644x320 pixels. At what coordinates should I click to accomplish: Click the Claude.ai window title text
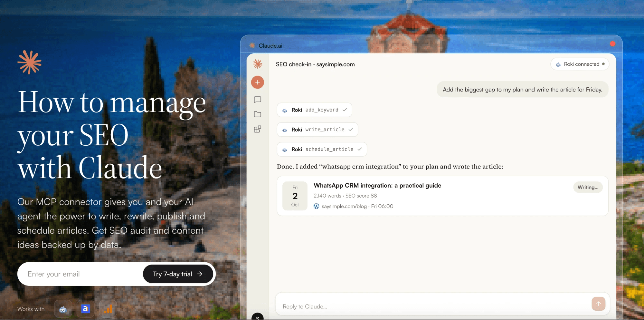point(270,46)
